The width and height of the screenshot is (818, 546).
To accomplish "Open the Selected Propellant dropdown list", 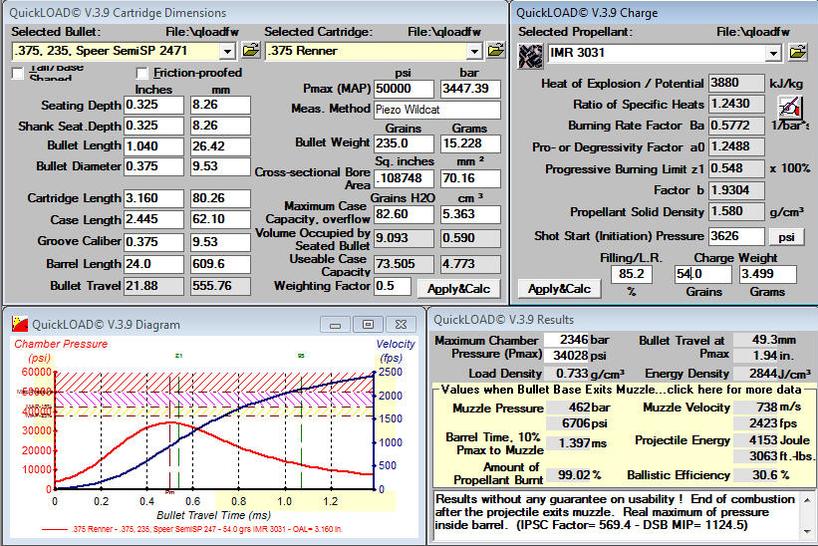I will tap(773, 52).
